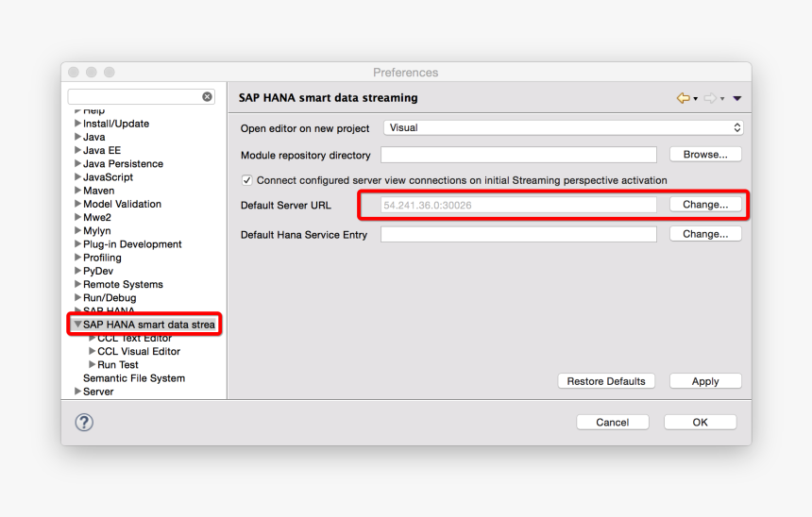Select Semantic File System item
Viewport: 812px width, 517px height.
[134, 378]
